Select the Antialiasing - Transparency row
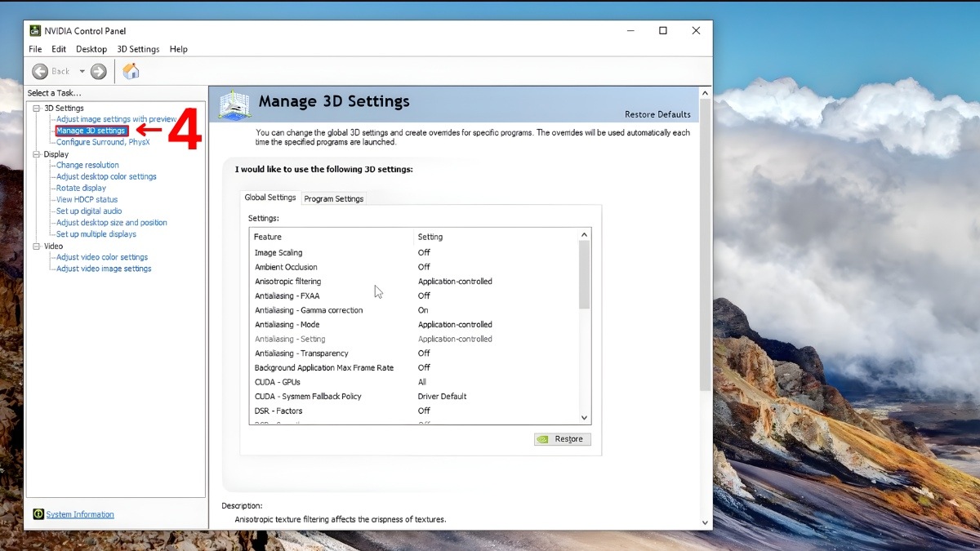This screenshot has width=980, height=551. 414,353
